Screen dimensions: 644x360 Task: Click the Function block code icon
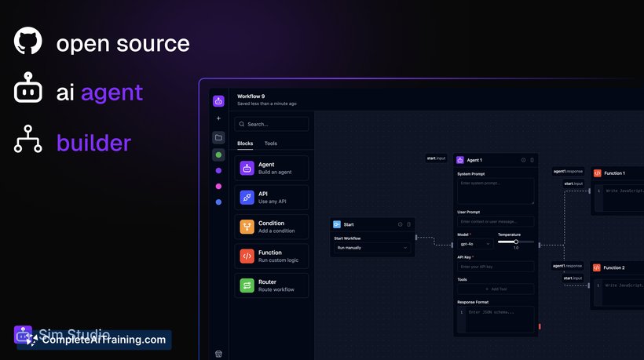pyautogui.click(x=247, y=256)
